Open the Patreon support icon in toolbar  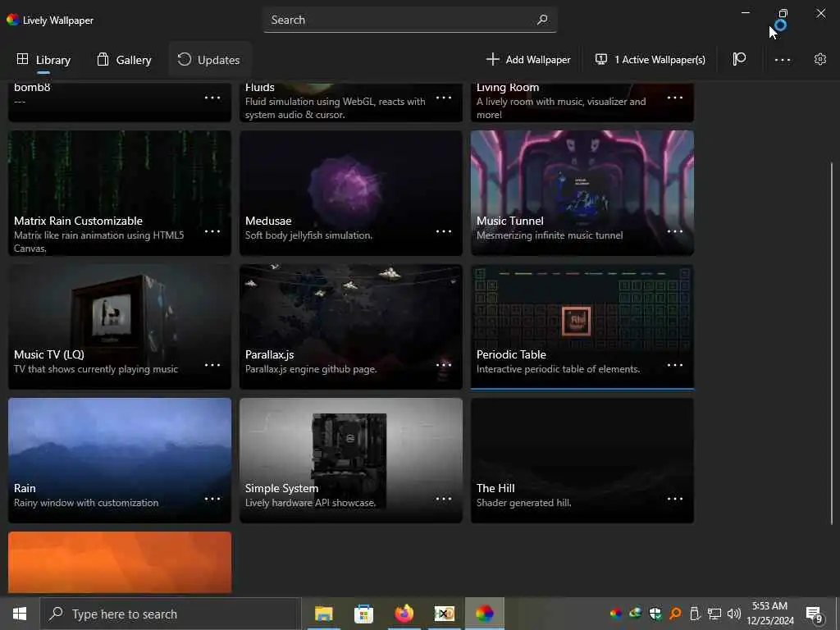click(739, 59)
